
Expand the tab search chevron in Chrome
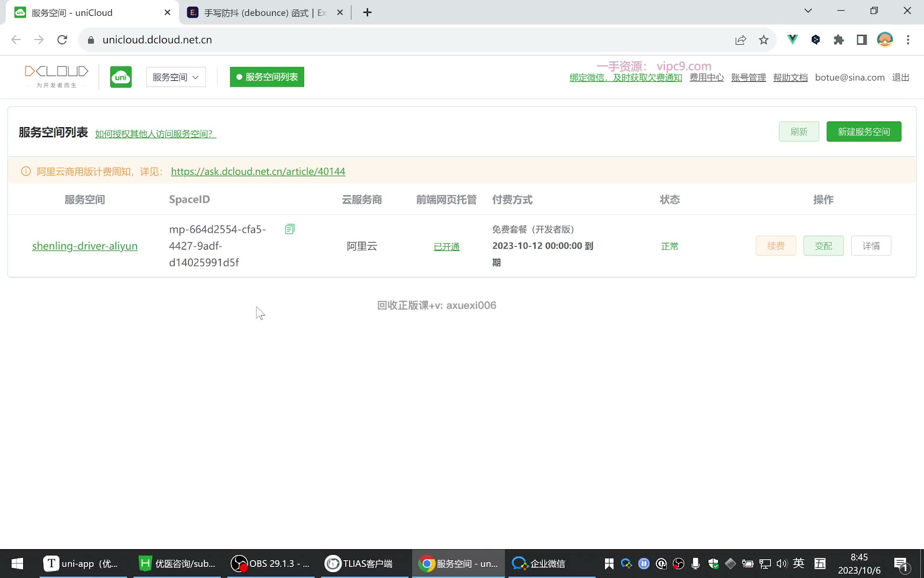pos(808,11)
